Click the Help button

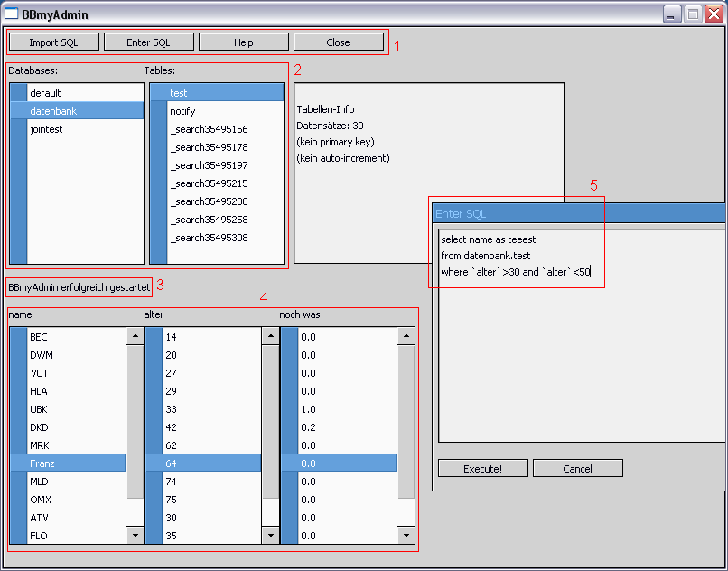[243, 42]
